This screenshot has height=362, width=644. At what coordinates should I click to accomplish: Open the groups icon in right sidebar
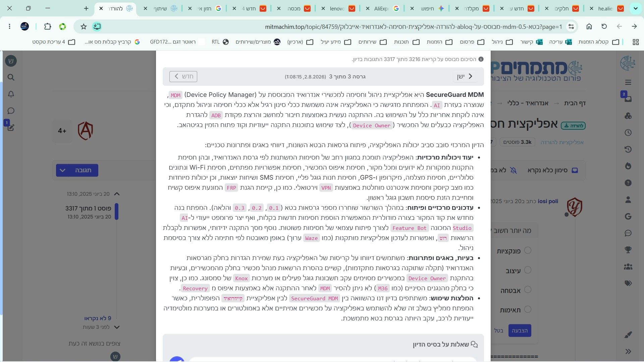pos(628,267)
